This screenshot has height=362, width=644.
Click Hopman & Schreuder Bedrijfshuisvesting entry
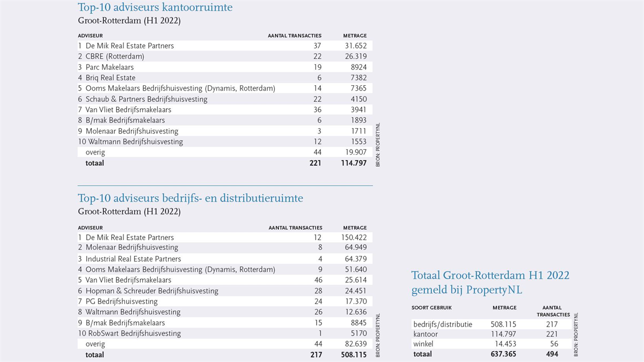point(151,291)
